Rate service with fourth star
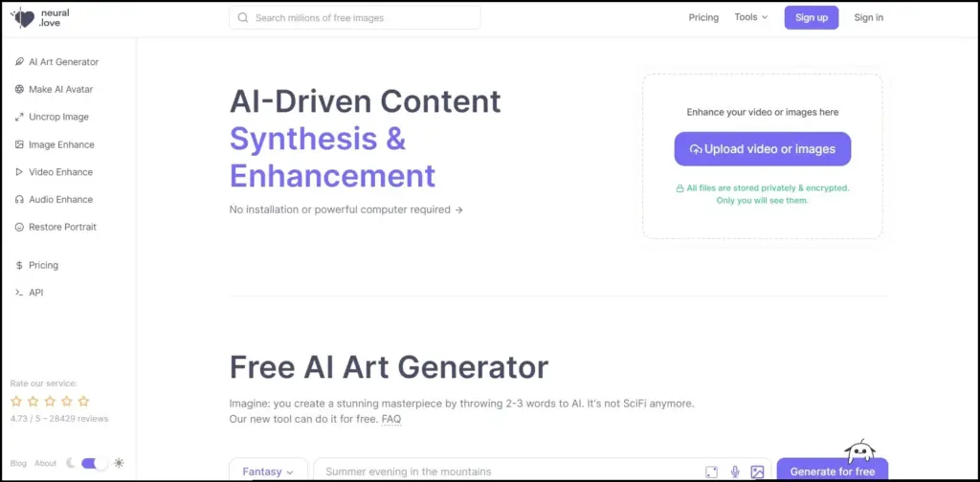 pos(67,402)
